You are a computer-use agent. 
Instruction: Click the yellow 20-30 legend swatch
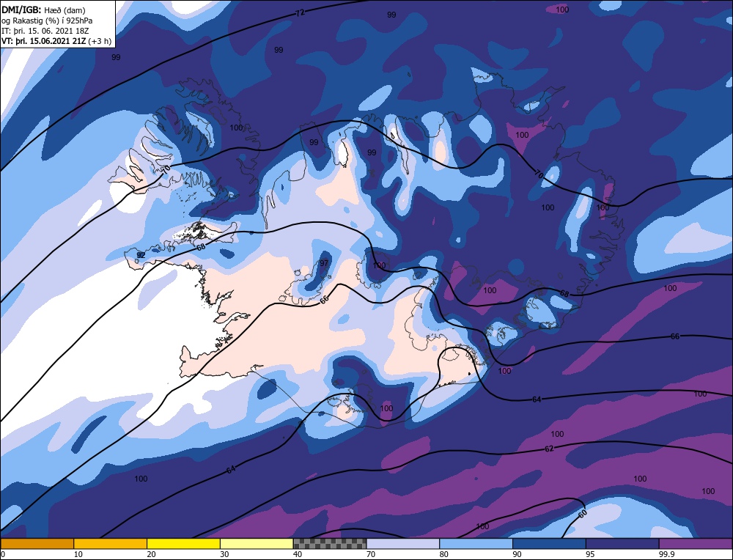click(x=183, y=543)
